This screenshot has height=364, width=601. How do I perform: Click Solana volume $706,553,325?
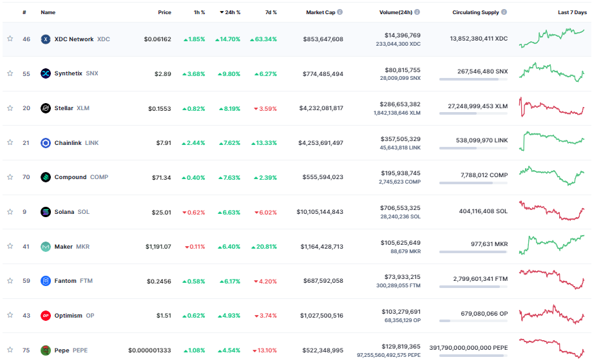[x=400, y=208]
